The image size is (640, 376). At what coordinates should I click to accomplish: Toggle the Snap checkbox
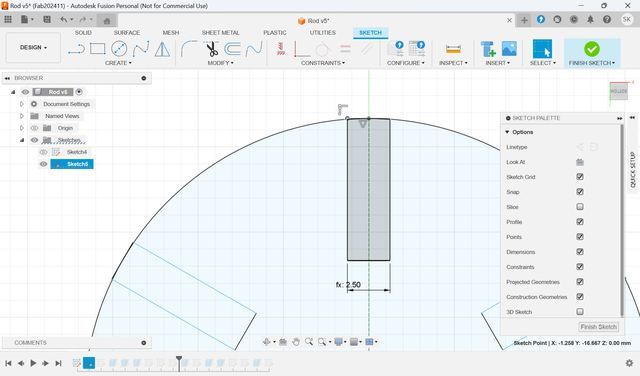tap(580, 192)
